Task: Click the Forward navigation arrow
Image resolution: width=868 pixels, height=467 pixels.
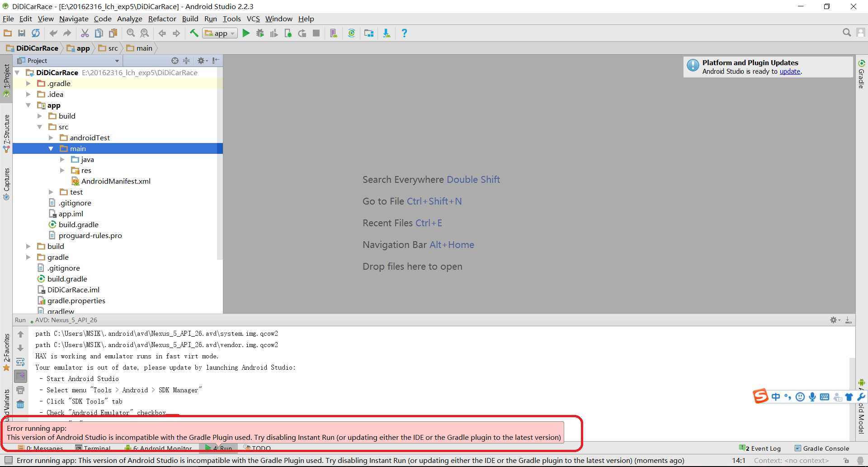Action: pos(176,33)
